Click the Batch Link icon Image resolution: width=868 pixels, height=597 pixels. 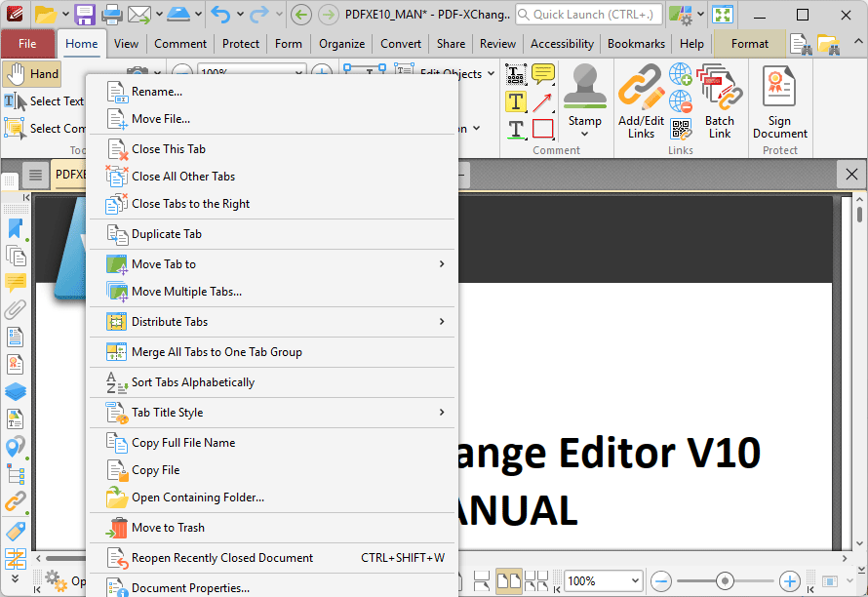[719, 100]
